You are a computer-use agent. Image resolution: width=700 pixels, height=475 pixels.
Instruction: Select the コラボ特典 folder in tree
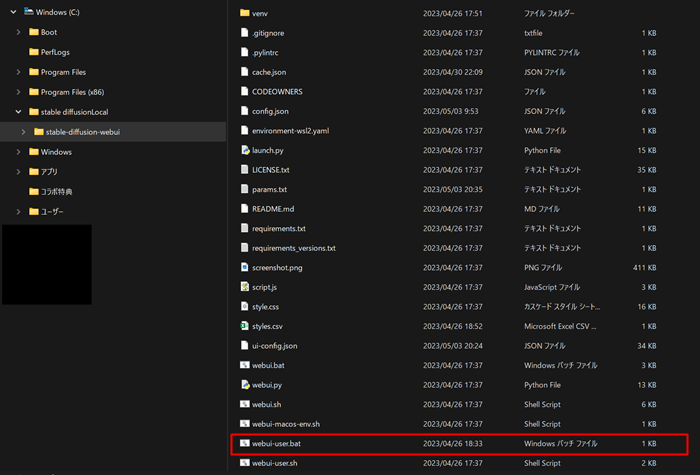tap(56, 192)
